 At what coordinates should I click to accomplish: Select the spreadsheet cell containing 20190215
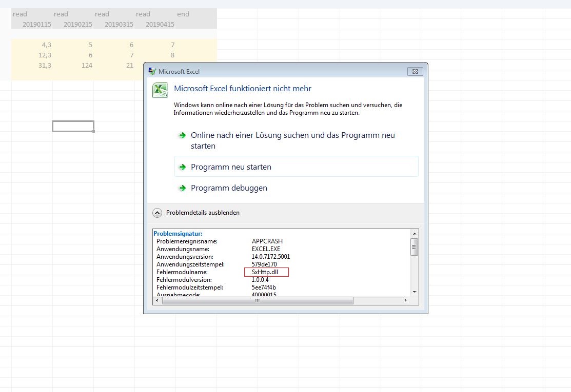(73, 24)
